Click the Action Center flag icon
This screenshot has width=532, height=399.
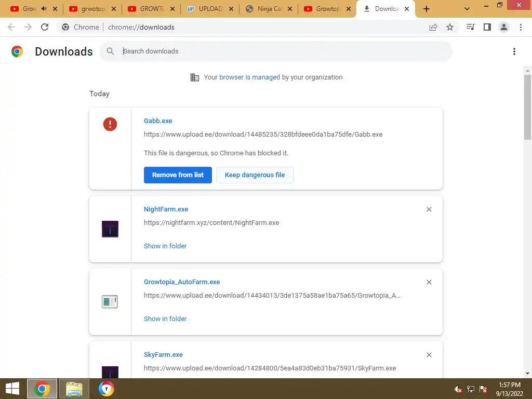point(483,389)
